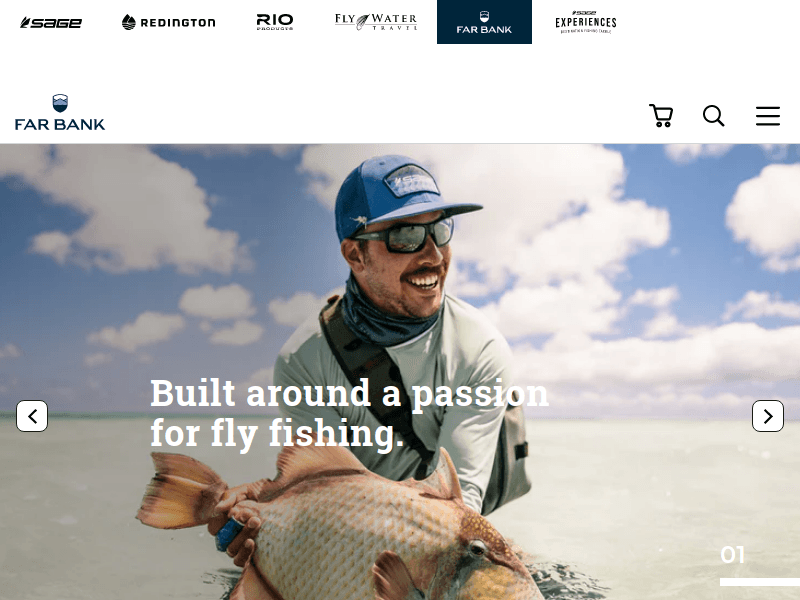Open the shopping cart icon
800x600 pixels.
(661, 116)
